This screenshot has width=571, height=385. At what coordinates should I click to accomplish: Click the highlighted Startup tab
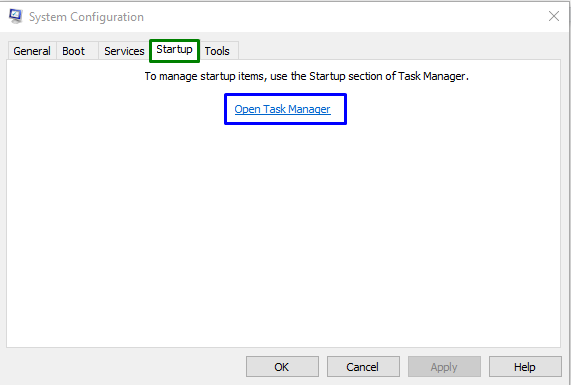(x=174, y=50)
